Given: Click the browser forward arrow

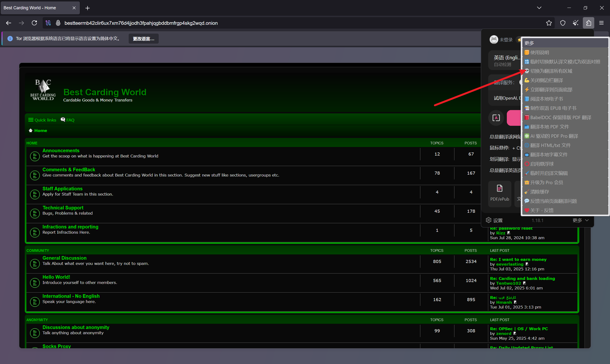Looking at the screenshot, I should (x=22, y=23).
